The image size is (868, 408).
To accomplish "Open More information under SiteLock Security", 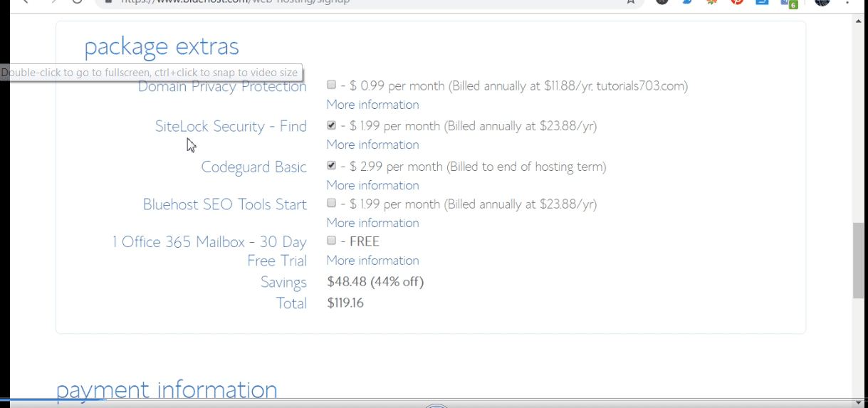I will click(x=372, y=145).
